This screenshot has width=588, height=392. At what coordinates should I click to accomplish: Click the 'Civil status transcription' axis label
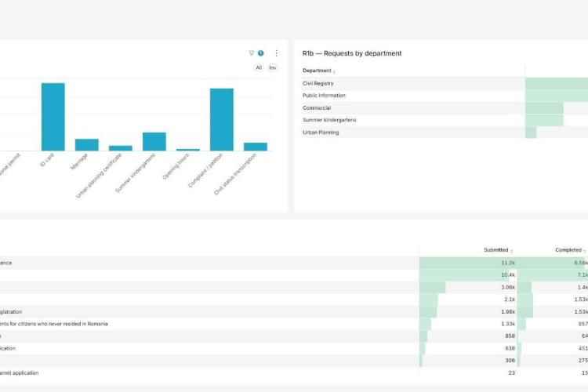(235, 174)
